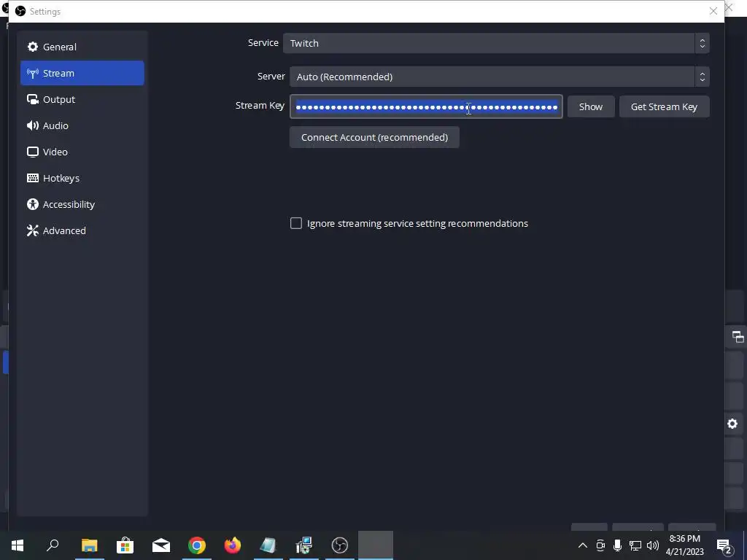Switch to OBS Studio from the taskbar
The width and height of the screenshot is (747, 560).
click(x=340, y=545)
